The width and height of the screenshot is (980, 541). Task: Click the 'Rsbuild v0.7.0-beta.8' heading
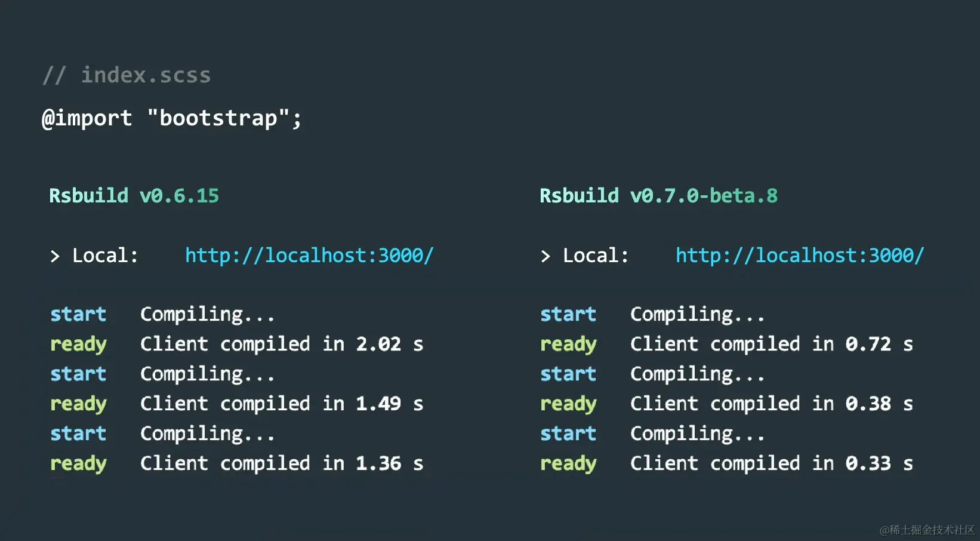coord(659,196)
